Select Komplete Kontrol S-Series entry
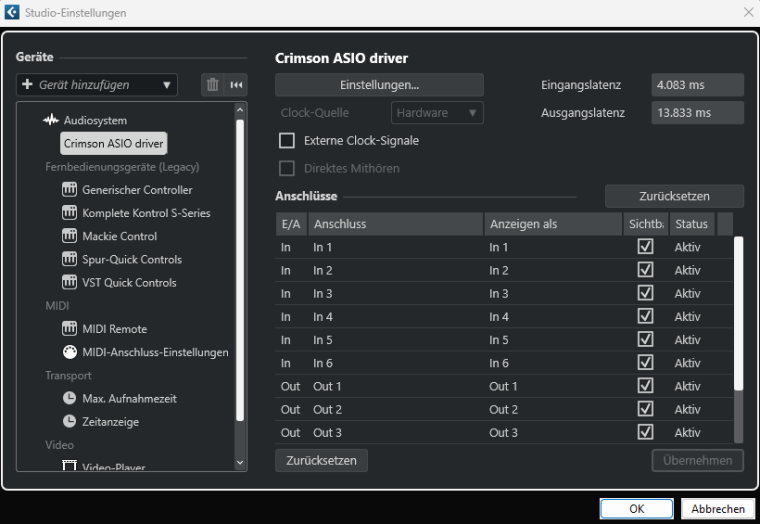The height and width of the screenshot is (524, 760). click(146, 213)
